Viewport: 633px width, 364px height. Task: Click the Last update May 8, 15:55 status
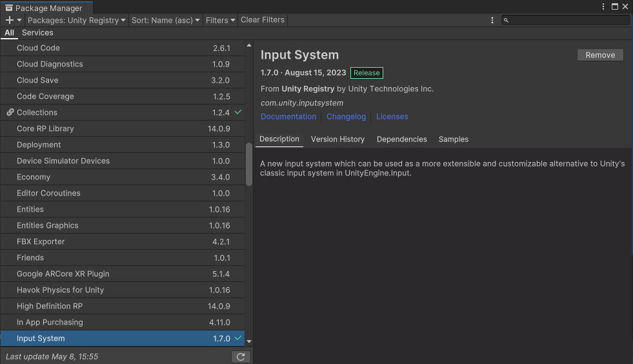[52, 357]
